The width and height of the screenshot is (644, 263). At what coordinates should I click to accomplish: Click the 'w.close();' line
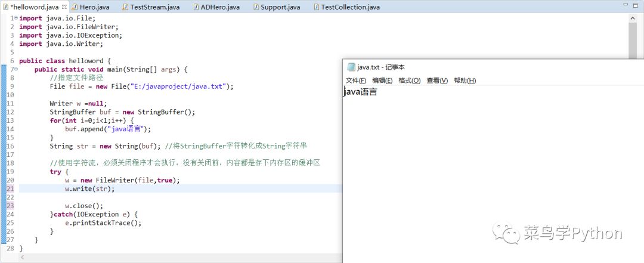pos(84,206)
